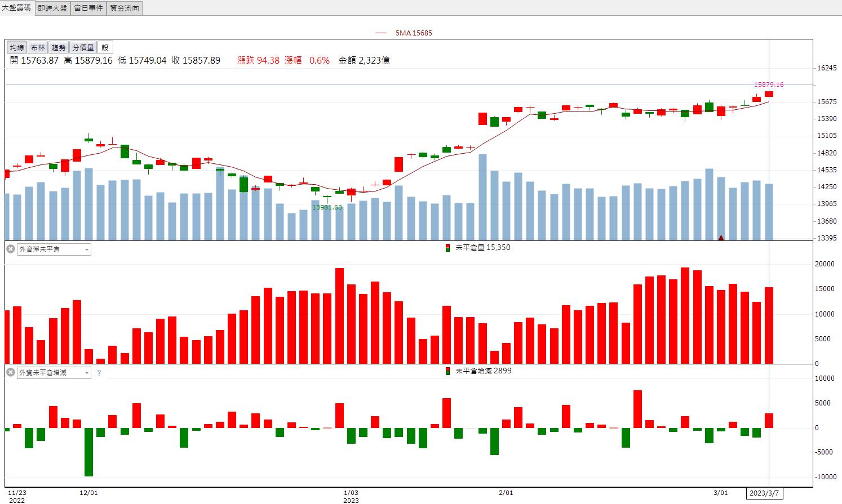Click the 高 15879.16 high price text
Screen dimensions: 842x504
coord(88,60)
